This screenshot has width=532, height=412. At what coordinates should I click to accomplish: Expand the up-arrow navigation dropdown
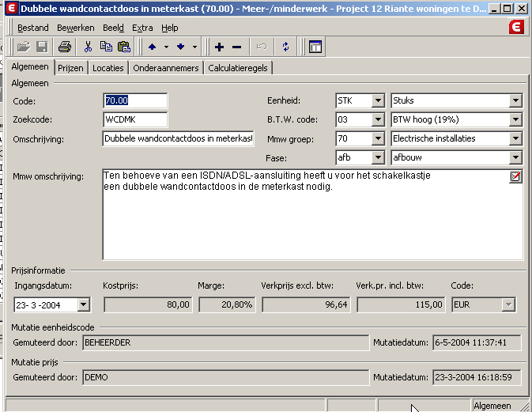coord(166,47)
